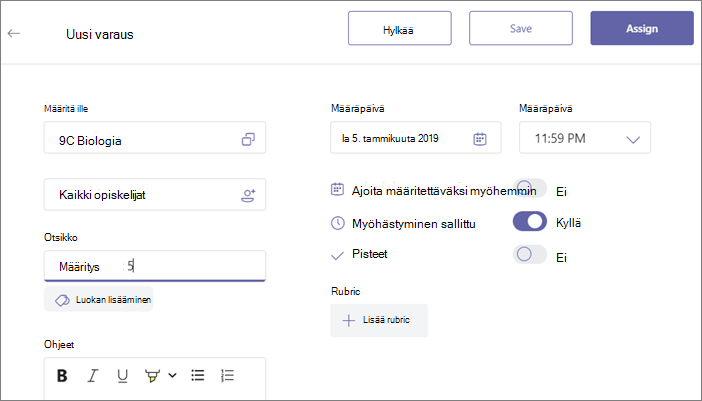The width and height of the screenshot is (702, 401).
Task: Click the Hylkää button
Action: pyautogui.click(x=400, y=28)
